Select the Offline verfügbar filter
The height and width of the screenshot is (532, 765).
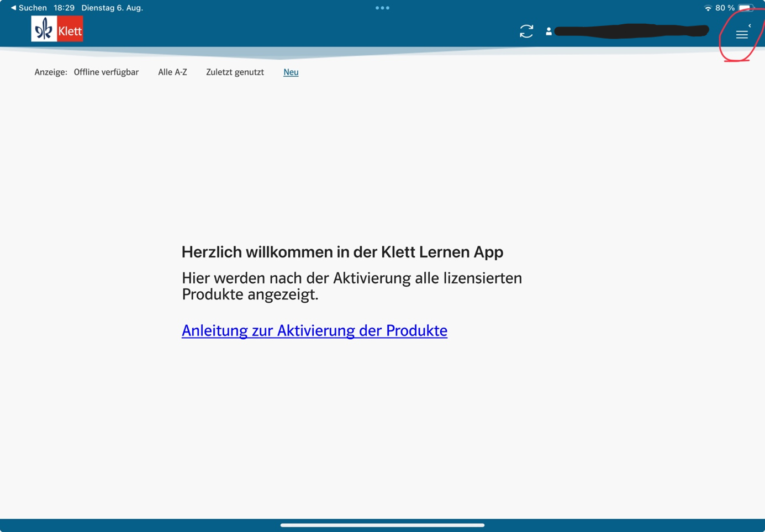106,72
